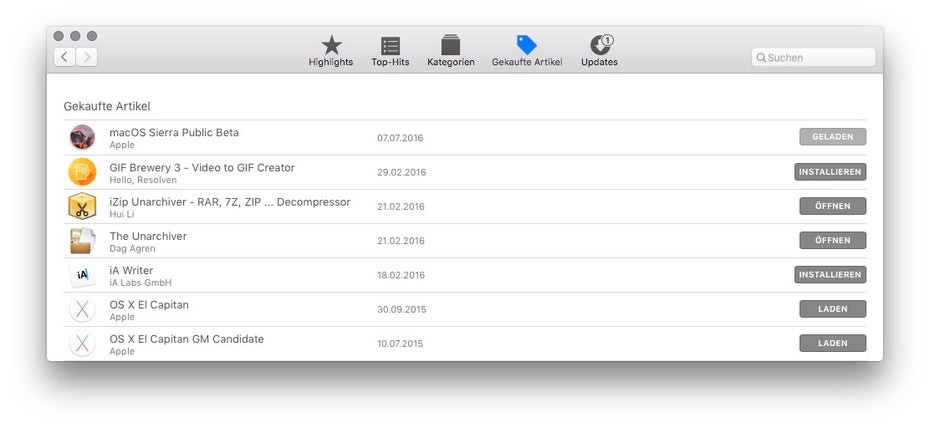Click the purchase date 29.02.2016
930x428 pixels.
(402, 173)
